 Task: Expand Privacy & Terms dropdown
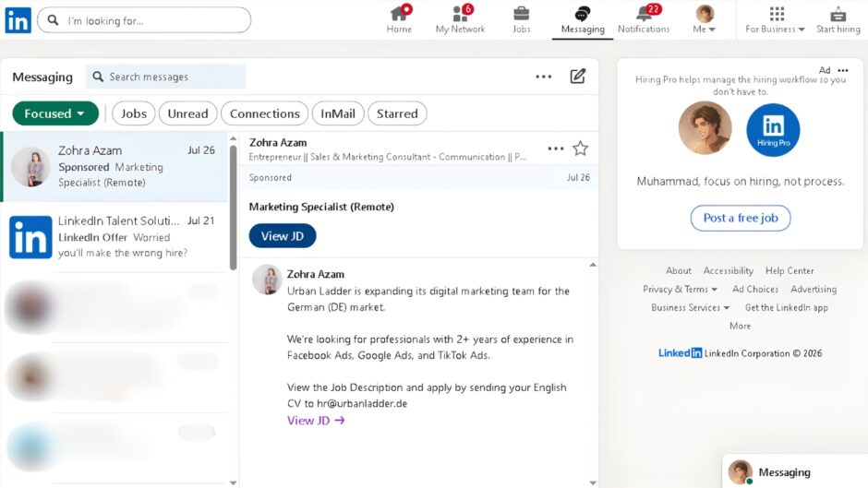coord(680,290)
